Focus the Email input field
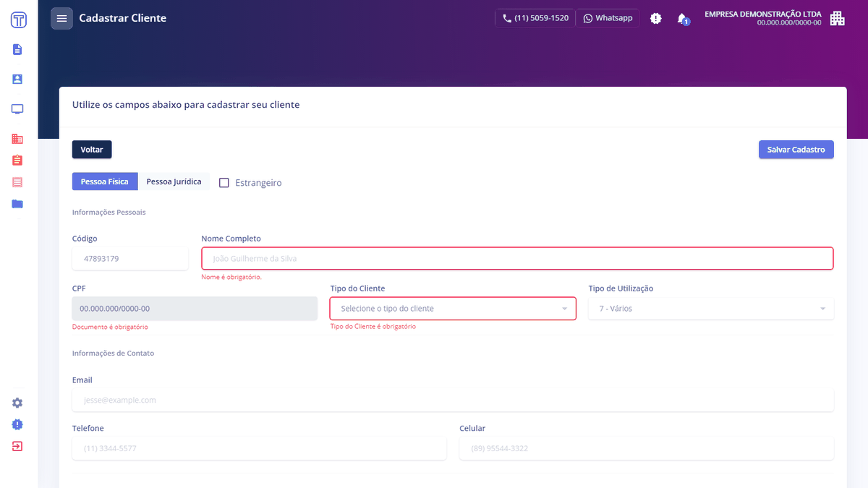Screen dimensions: 868x488 pyautogui.click(x=453, y=400)
